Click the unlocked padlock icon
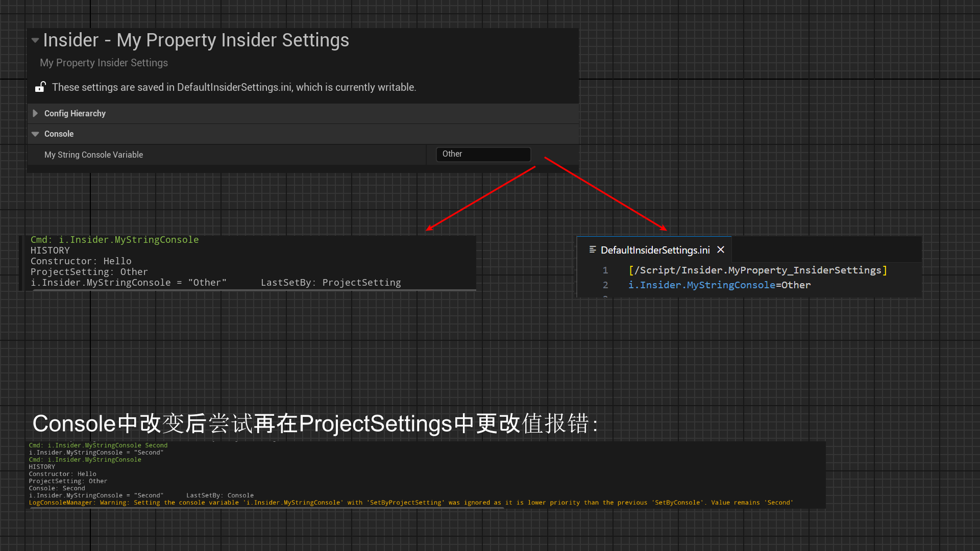The image size is (980, 551). click(x=40, y=87)
